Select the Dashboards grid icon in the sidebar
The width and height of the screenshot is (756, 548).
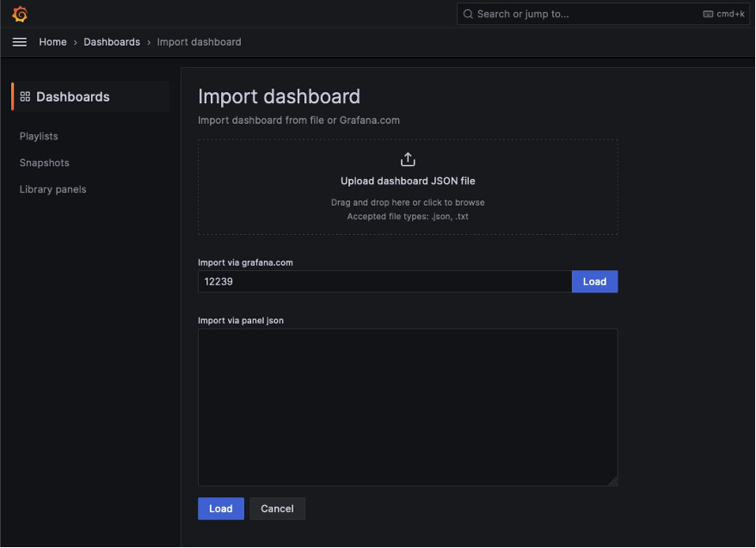(x=25, y=96)
